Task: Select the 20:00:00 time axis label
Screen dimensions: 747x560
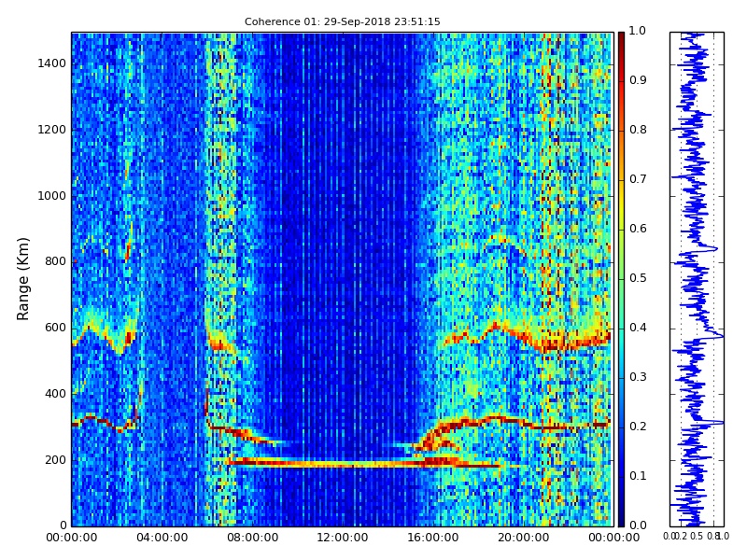Action: point(523,539)
